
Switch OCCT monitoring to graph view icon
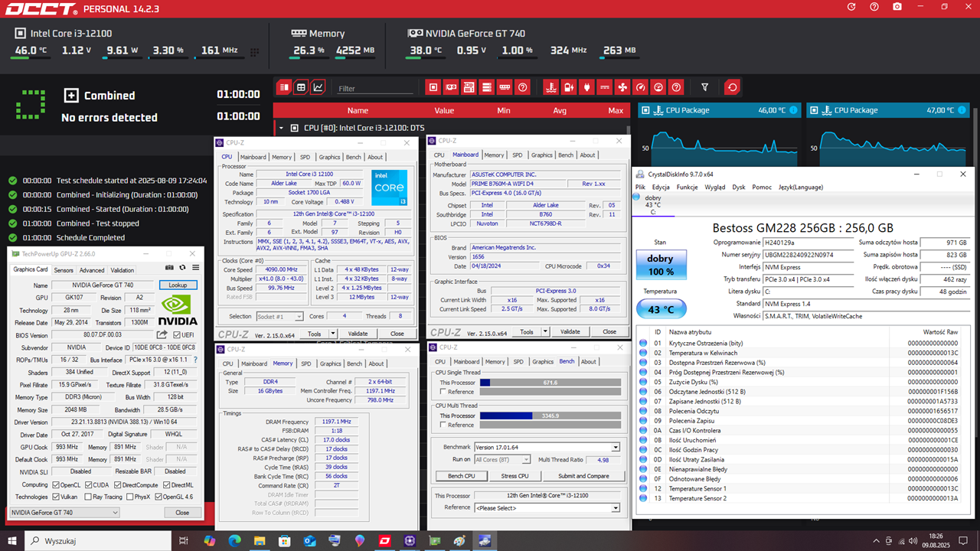coord(318,87)
